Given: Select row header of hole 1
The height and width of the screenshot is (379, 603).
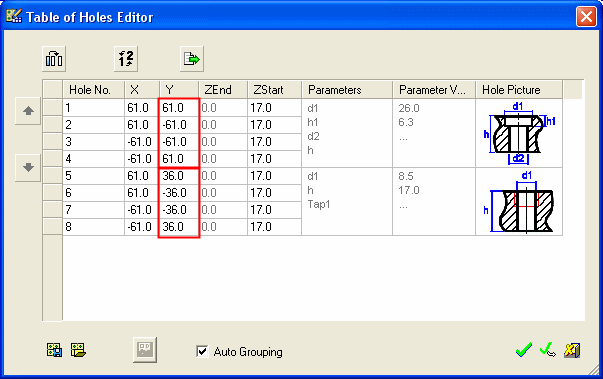Looking at the screenshot, I should point(52,108).
